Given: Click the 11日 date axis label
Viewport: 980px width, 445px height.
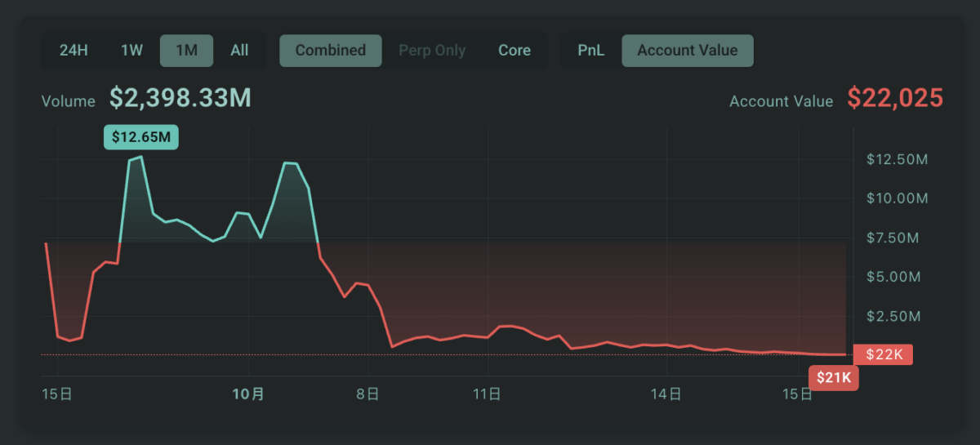Looking at the screenshot, I should coord(488,394).
